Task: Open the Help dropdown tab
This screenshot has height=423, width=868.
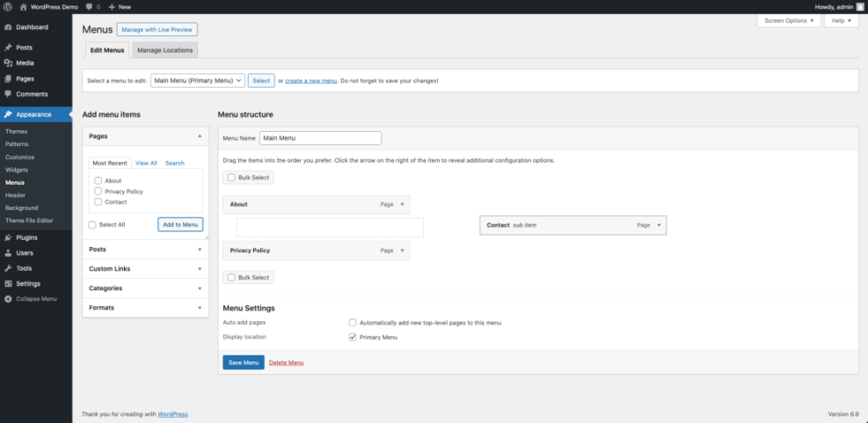Action: click(x=842, y=20)
